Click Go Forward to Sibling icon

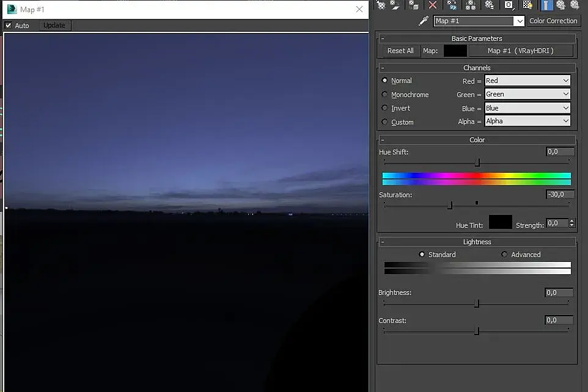point(575,5)
